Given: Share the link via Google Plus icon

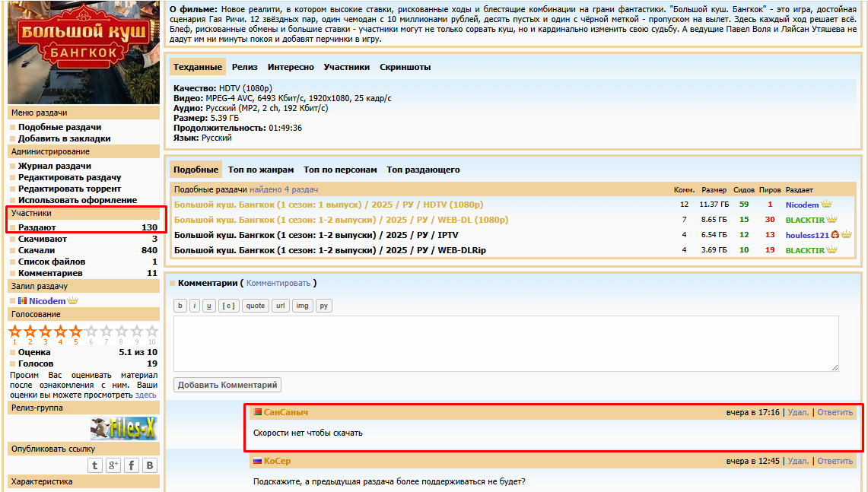Looking at the screenshot, I should (x=113, y=465).
